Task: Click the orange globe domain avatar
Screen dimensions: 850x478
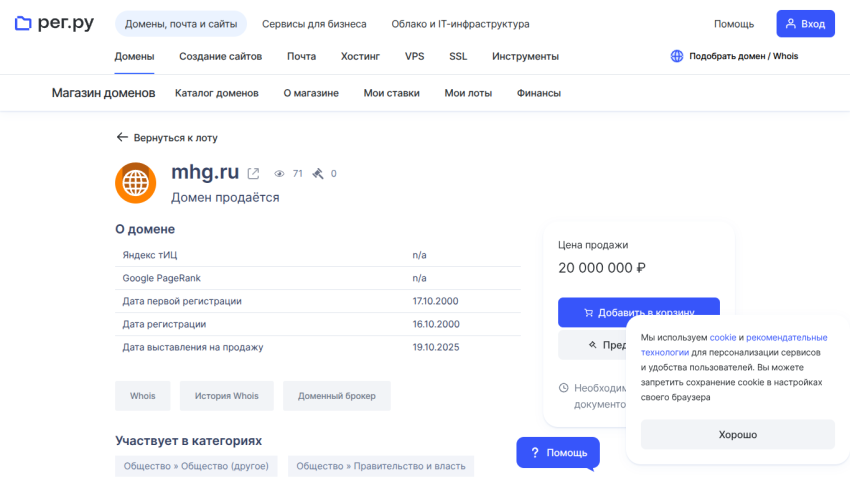Action: [x=136, y=183]
